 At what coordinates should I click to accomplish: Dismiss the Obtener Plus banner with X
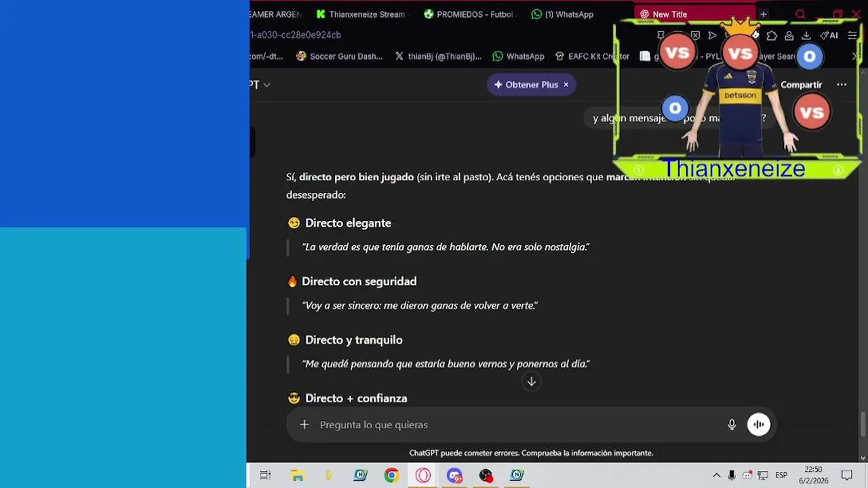(566, 85)
